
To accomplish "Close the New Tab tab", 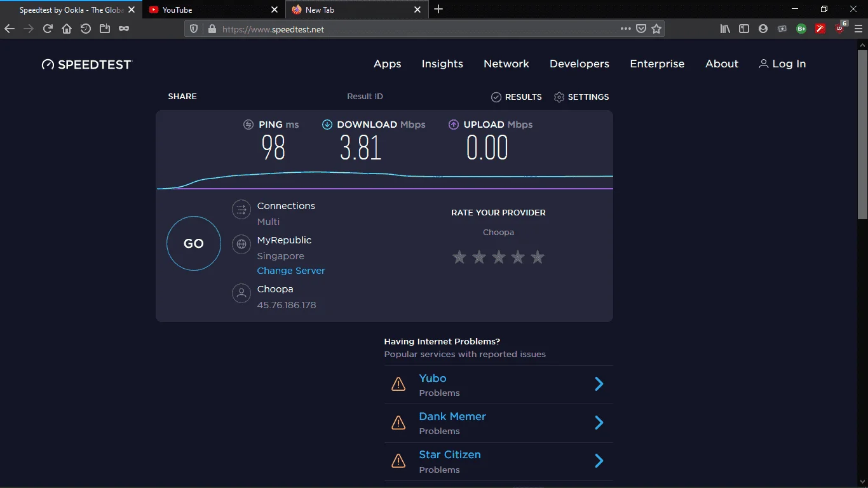I will (417, 10).
